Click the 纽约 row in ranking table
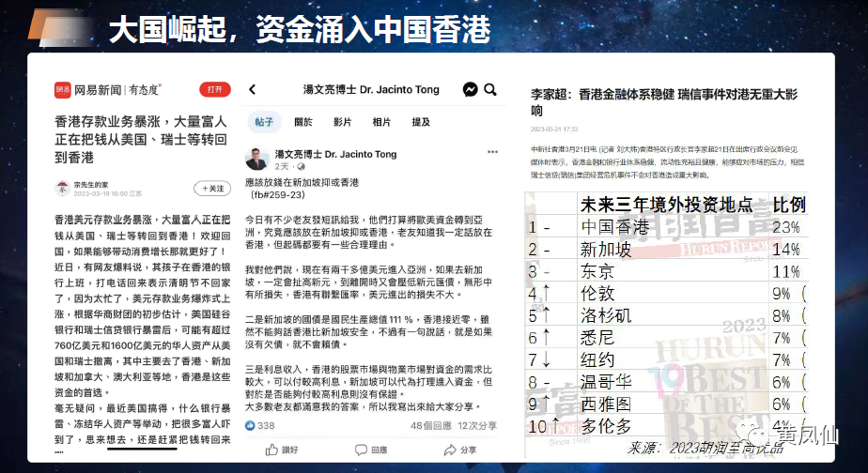This screenshot has width=868, height=473. coord(667,359)
